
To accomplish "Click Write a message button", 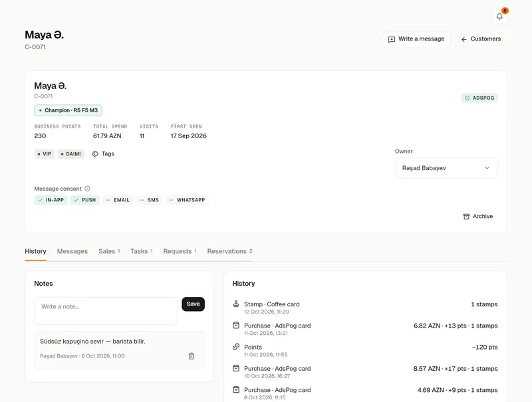I will pos(416,39).
